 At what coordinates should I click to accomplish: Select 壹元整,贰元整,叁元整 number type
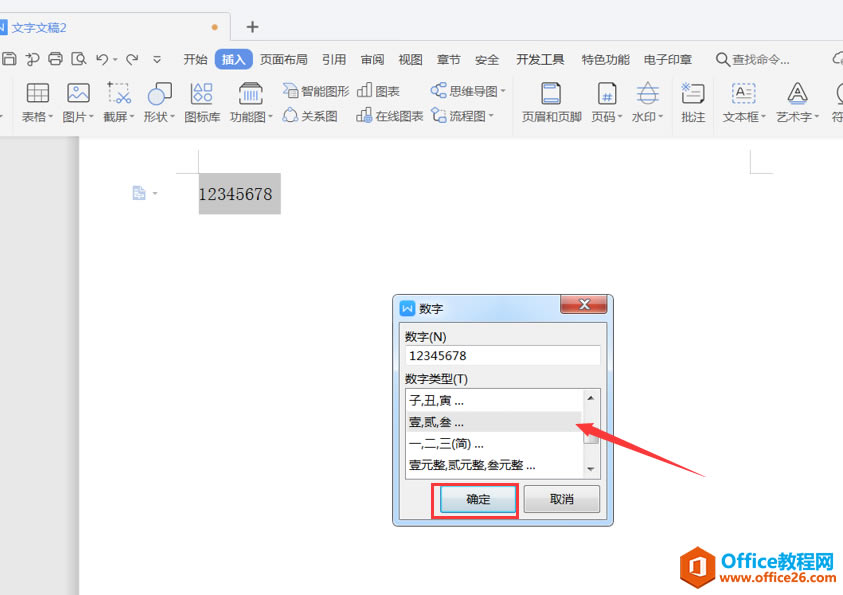click(494, 465)
